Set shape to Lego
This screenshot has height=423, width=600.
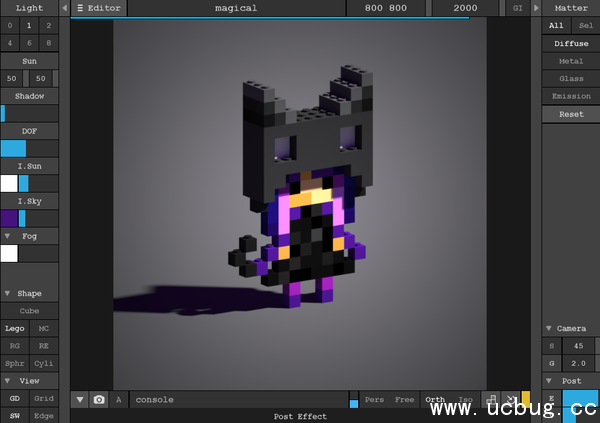(x=15, y=328)
